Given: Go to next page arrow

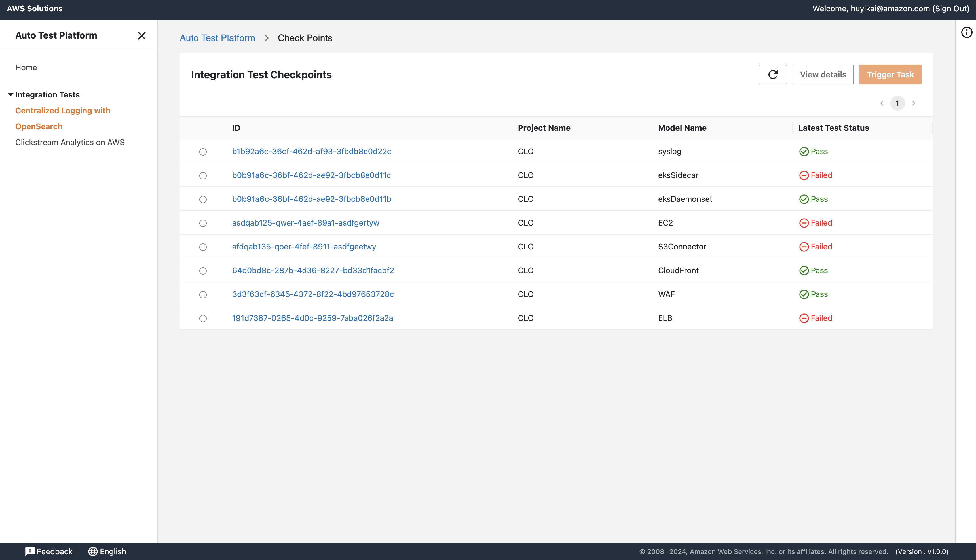Looking at the screenshot, I should (x=914, y=103).
